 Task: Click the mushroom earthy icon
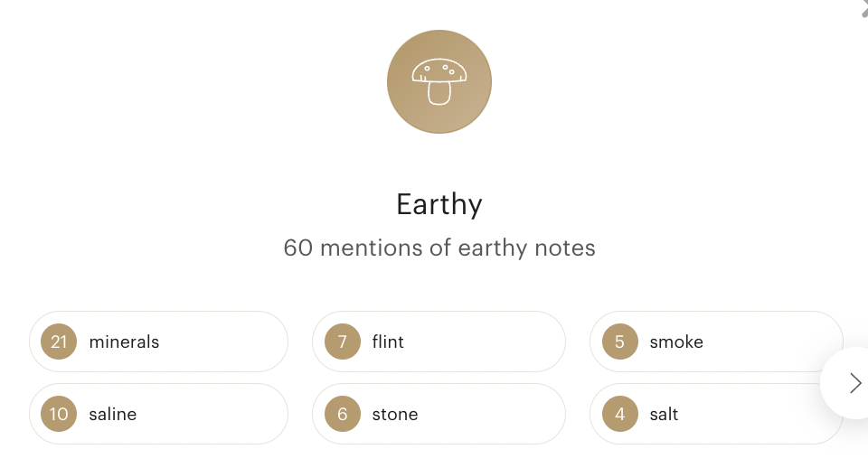point(439,81)
